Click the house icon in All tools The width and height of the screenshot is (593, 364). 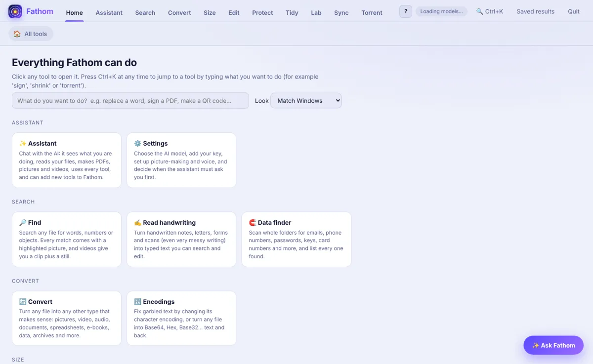pos(17,34)
